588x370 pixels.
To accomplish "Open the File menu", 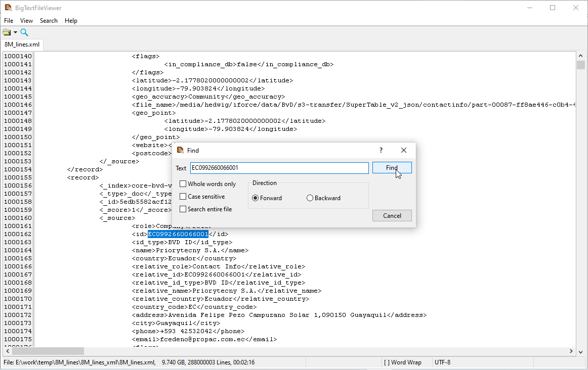I will click(9, 21).
